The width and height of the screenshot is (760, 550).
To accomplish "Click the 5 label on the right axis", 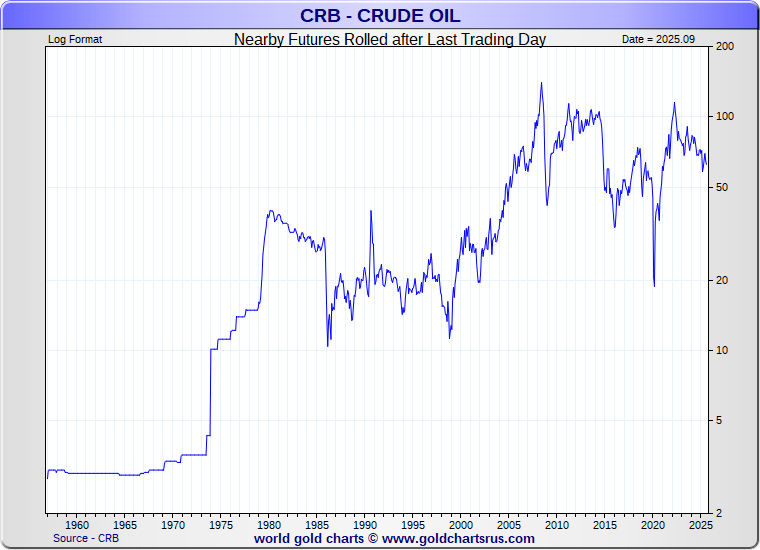I will (x=719, y=420).
